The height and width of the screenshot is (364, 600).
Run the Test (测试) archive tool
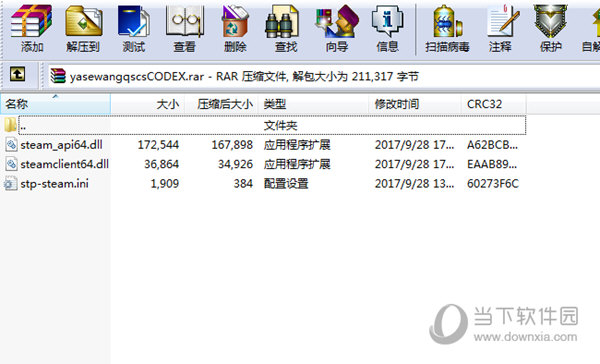point(134,28)
